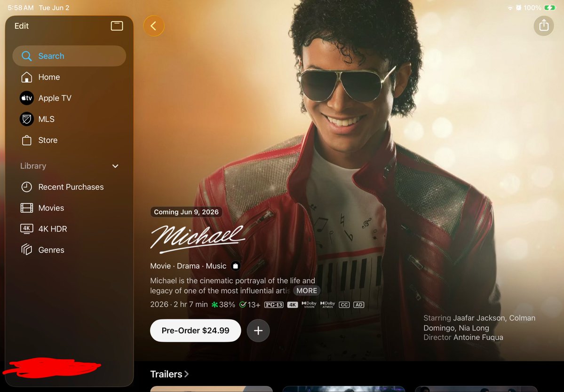
Task: Click the Drama genre text
Action: point(188,266)
